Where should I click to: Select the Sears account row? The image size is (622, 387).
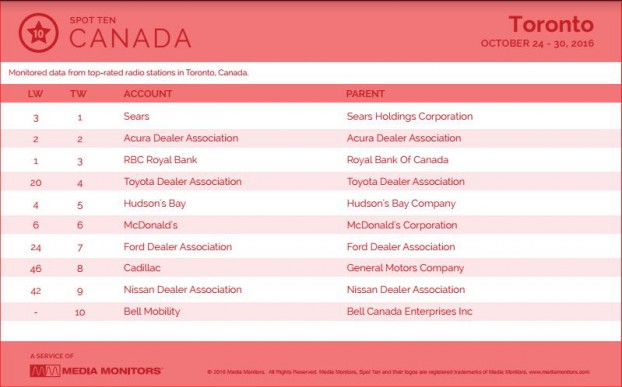tap(311, 117)
